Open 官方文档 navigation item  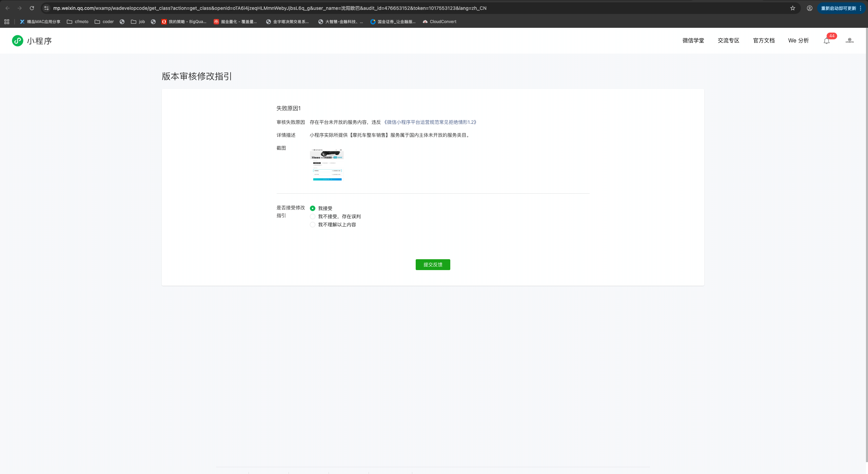tap(764, 41)
